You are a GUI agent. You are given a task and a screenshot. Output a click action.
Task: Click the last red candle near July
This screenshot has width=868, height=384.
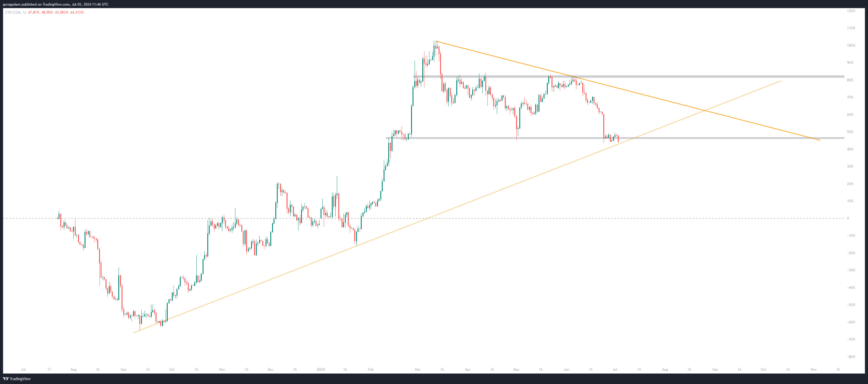point(618,139)
